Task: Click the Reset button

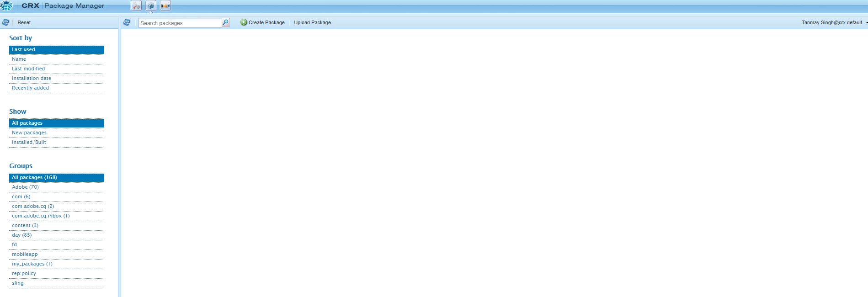Action: coord(24,22)
